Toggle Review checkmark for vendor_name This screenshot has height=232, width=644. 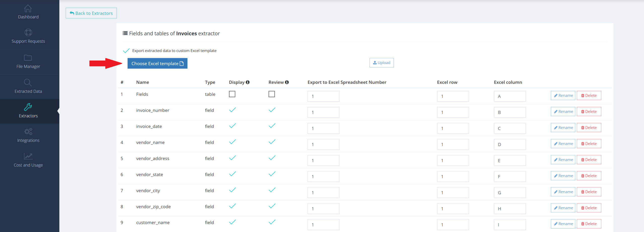(x=272, y=142)
